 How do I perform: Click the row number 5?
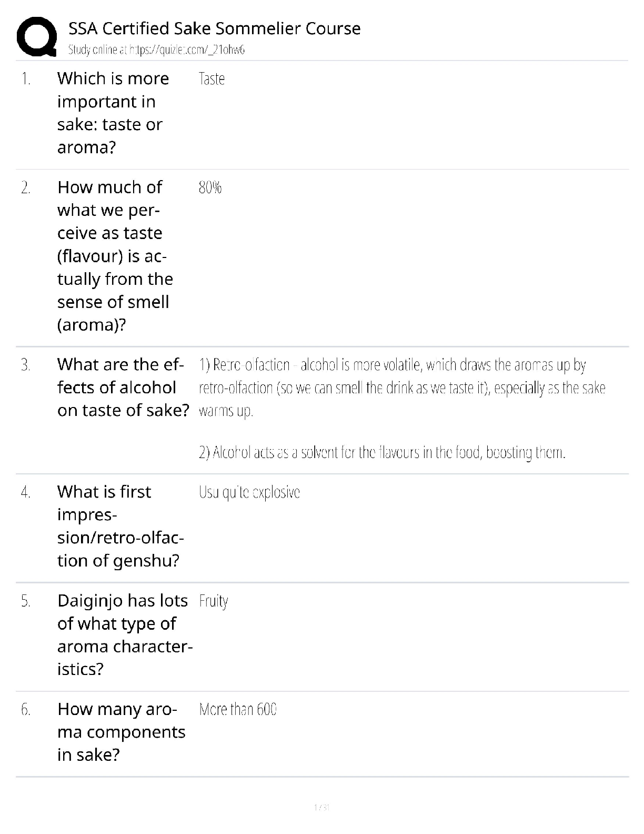[26, 601]
